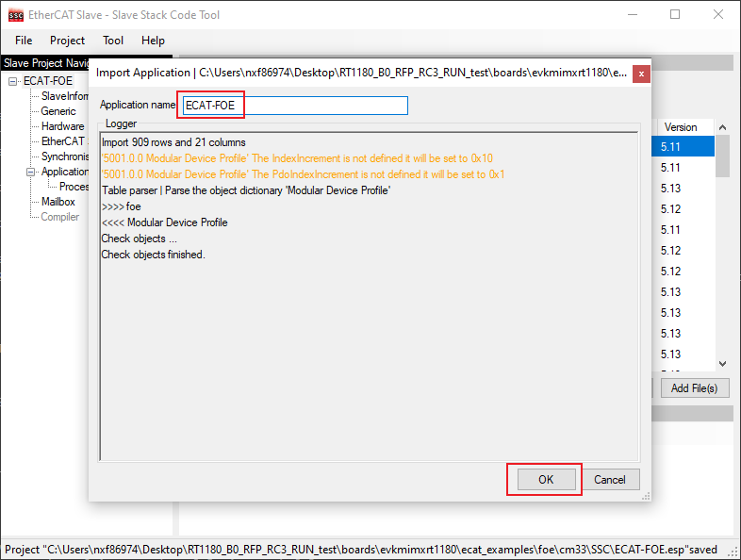Collapse the ECAT-FOE tree root node

tap(13, 81)
